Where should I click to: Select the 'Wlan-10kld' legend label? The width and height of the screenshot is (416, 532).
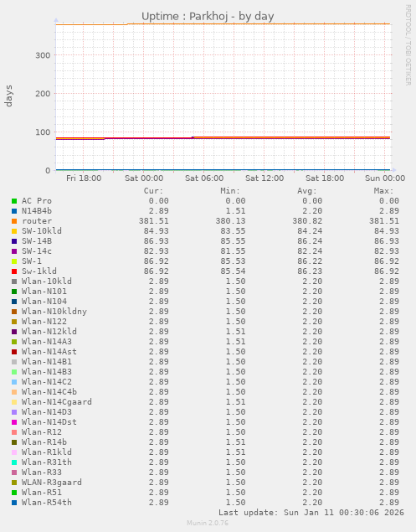[x=47, y=281]
